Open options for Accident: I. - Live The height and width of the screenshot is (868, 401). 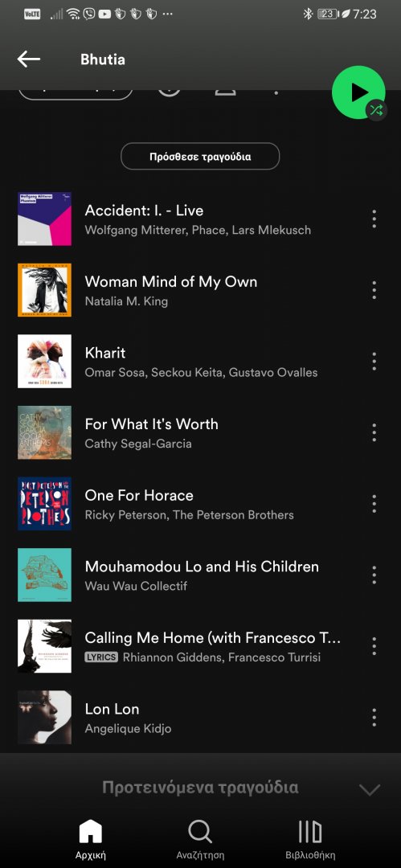374,219
